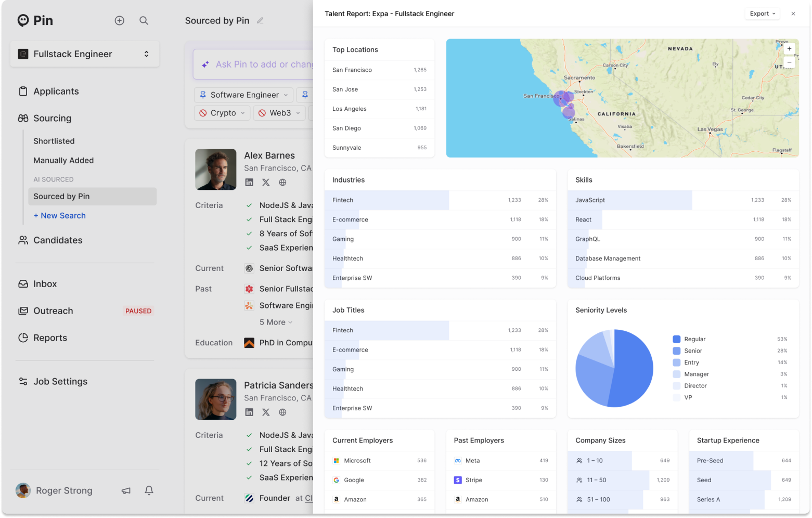This screenshot has height=518, width=812.
Task: Open Patricia Sanders's website globe icon
Action: pos(282,412)
